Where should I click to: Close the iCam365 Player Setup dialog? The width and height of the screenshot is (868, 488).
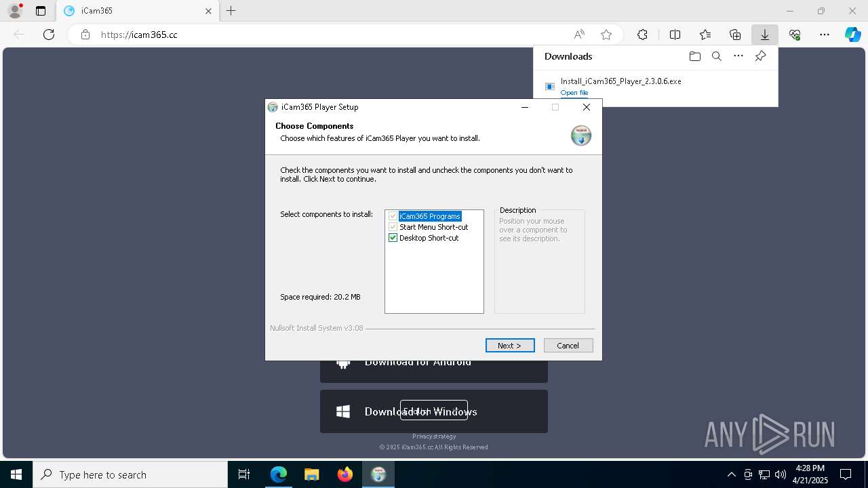(587, 107)
